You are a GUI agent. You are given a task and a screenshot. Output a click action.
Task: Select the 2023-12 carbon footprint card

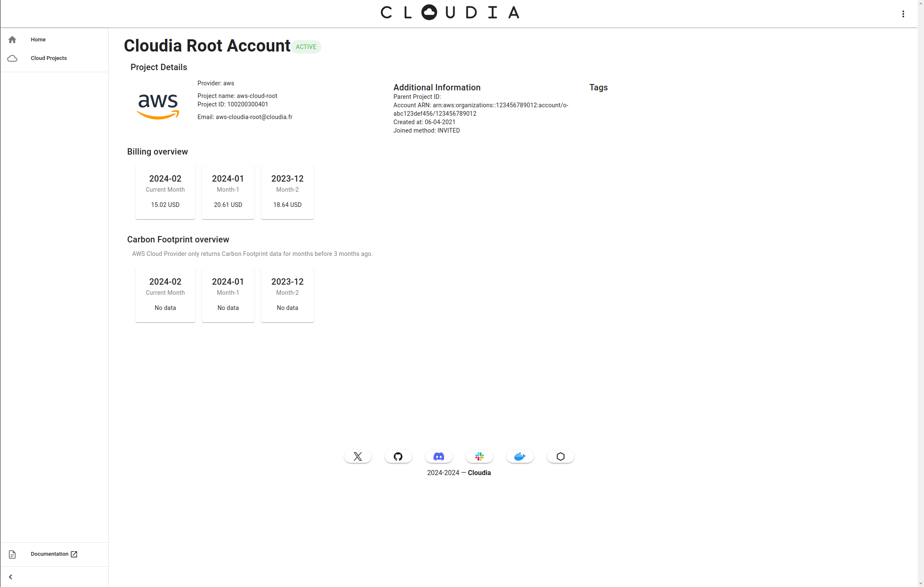pyautogui.click(x=287, y=295)
